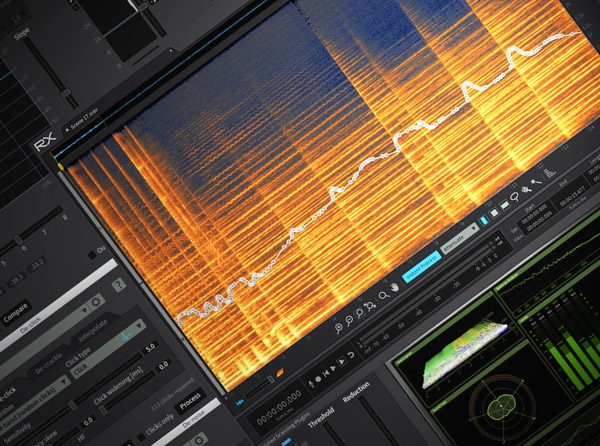Click the zoom out magnifier icon
600x446 pixels.
tap(349, 321)
